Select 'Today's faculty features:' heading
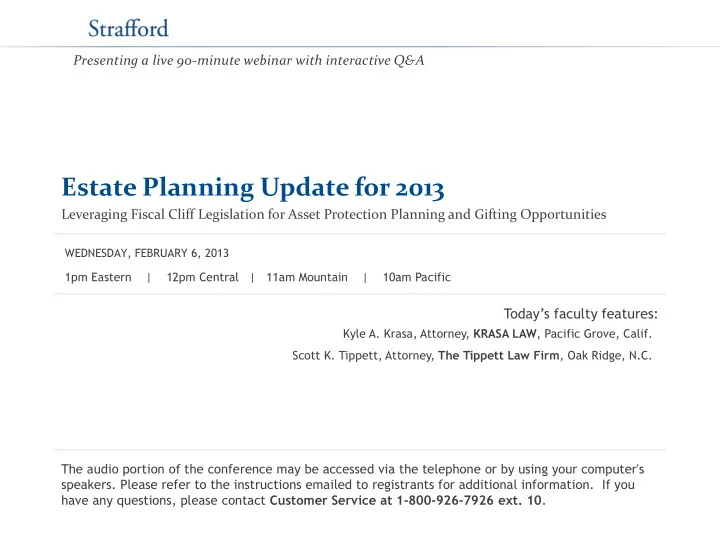720x540 pixels. coord(580,314)
